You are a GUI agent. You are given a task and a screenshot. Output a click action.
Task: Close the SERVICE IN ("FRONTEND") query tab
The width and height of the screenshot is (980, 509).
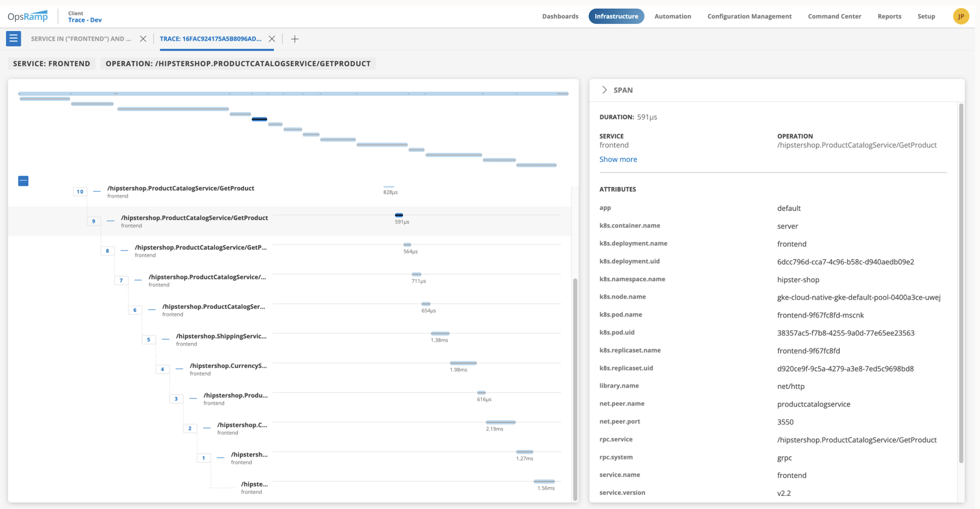143,38
